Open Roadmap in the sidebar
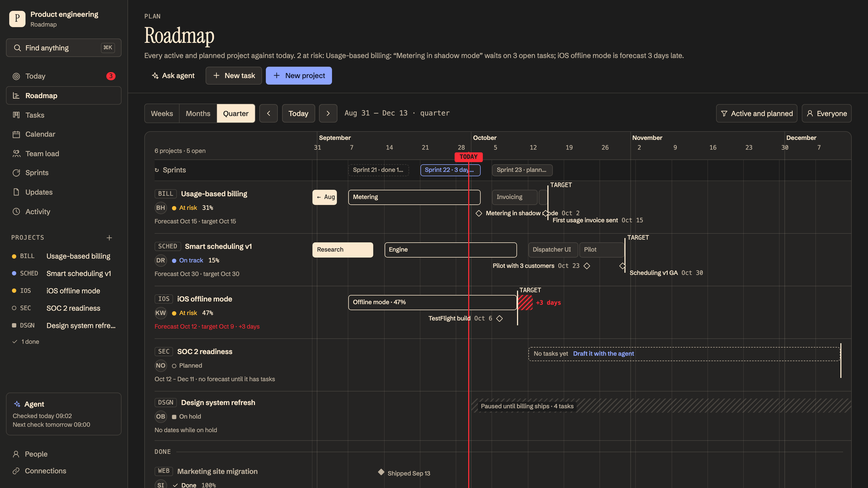The height and width of the screenshot is (488, 868). click(x=64, y=96)
